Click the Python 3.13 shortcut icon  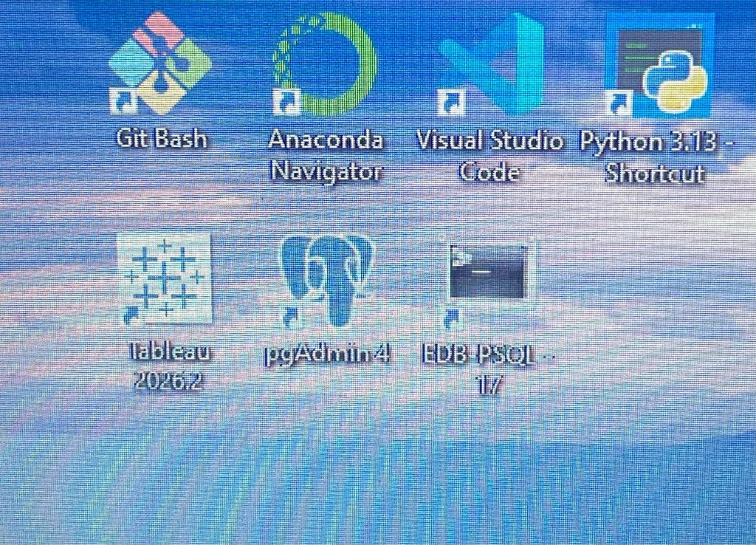click(x=659, y=65)
